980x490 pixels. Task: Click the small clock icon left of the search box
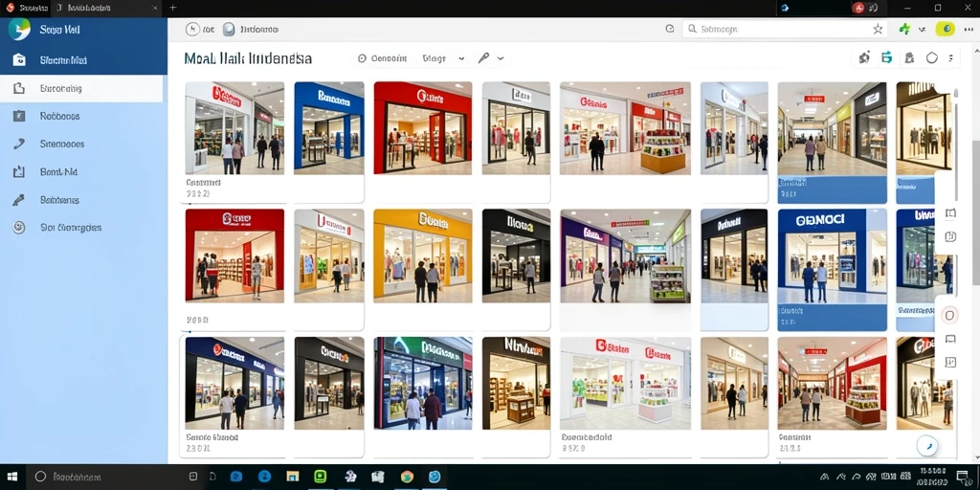point(670,29)
